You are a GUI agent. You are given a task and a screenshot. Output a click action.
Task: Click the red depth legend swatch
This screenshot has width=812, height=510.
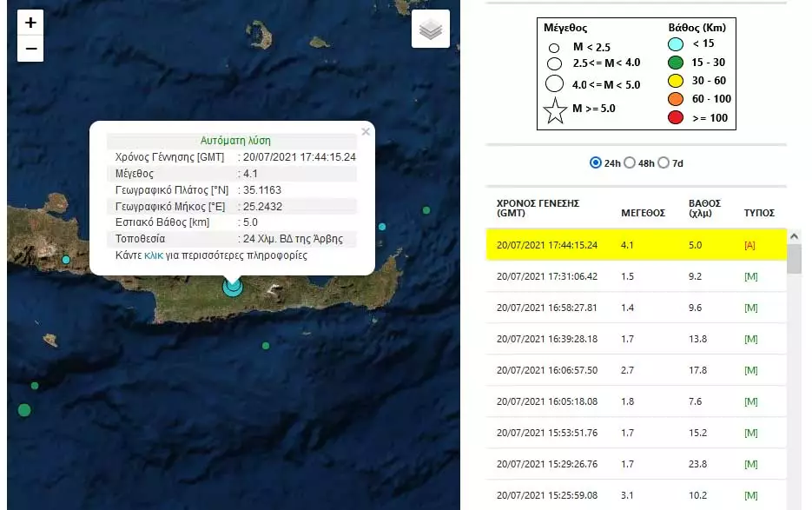674,117
